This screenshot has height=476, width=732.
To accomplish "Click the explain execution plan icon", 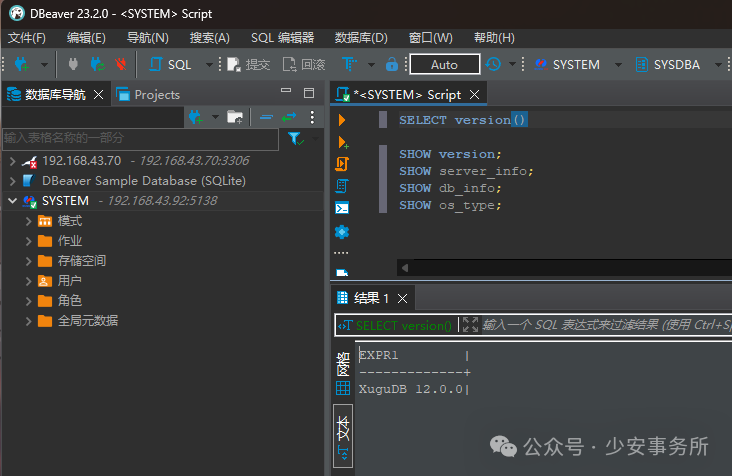I will pos(342,186).
